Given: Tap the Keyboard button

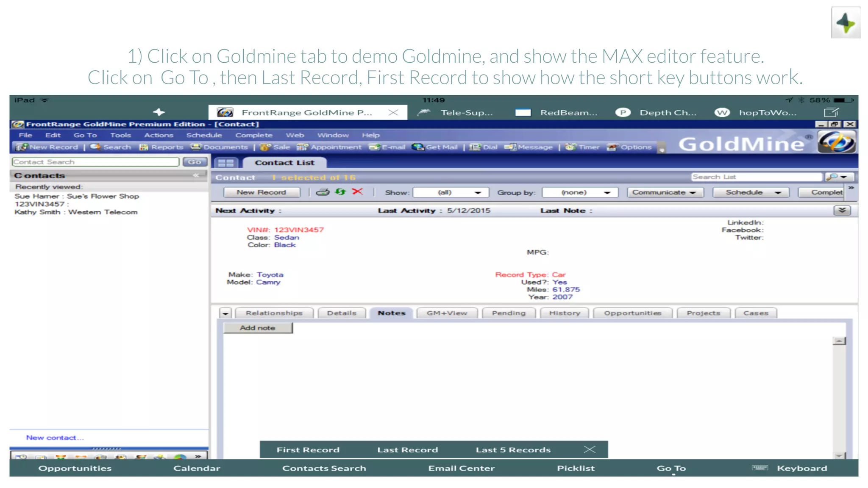Looking at the screenshot, I should point(790,468).
